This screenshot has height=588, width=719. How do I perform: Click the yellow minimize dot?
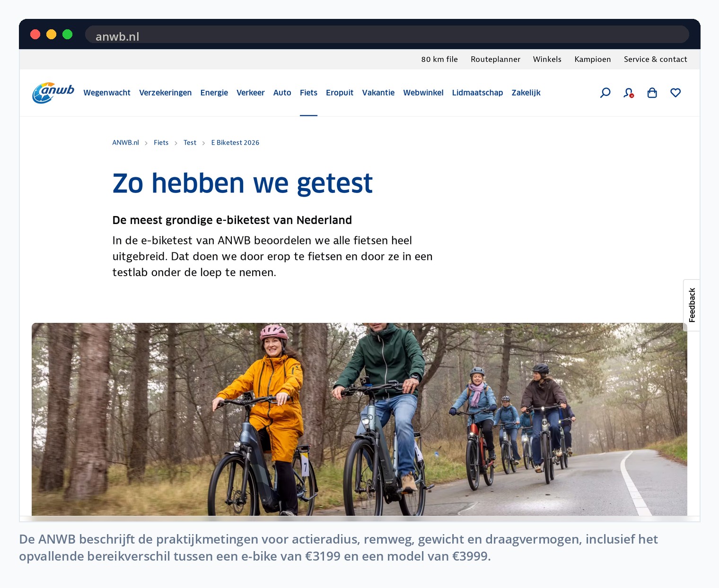tap(51, 34)
